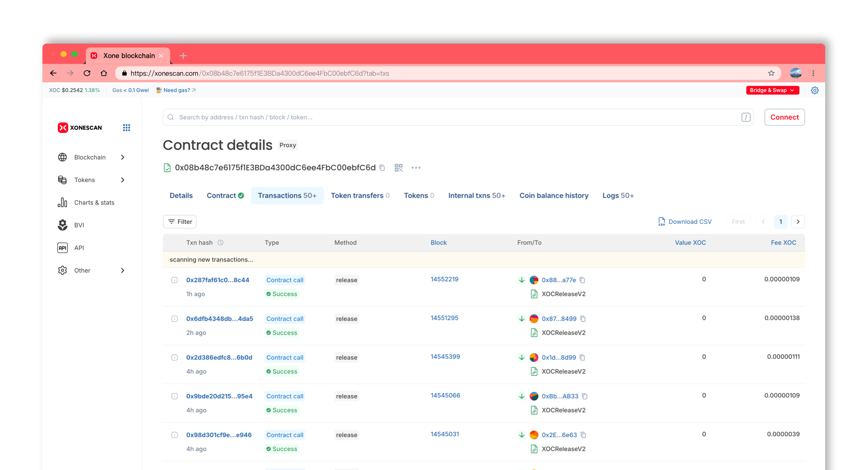Click the Txn hash time-format clock icon
This screenshot has height=470, width=868.
221,243
